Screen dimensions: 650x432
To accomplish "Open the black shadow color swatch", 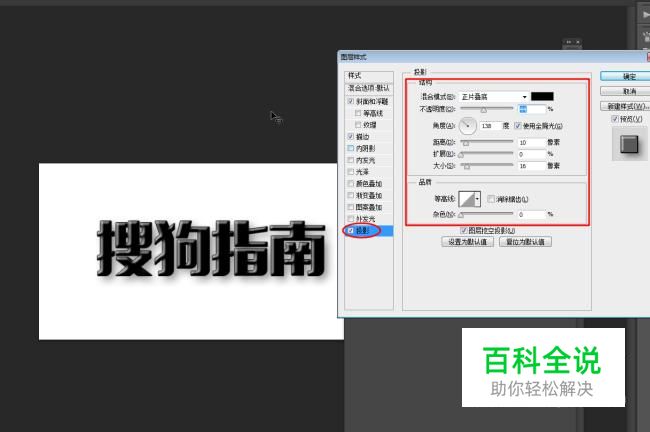I will [x=542, y=97].
